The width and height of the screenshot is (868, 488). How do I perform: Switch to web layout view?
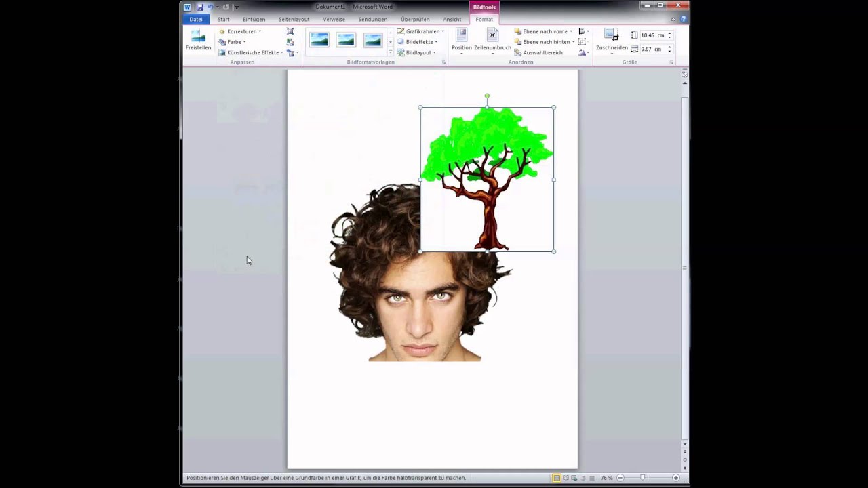[x=574, y=478]
